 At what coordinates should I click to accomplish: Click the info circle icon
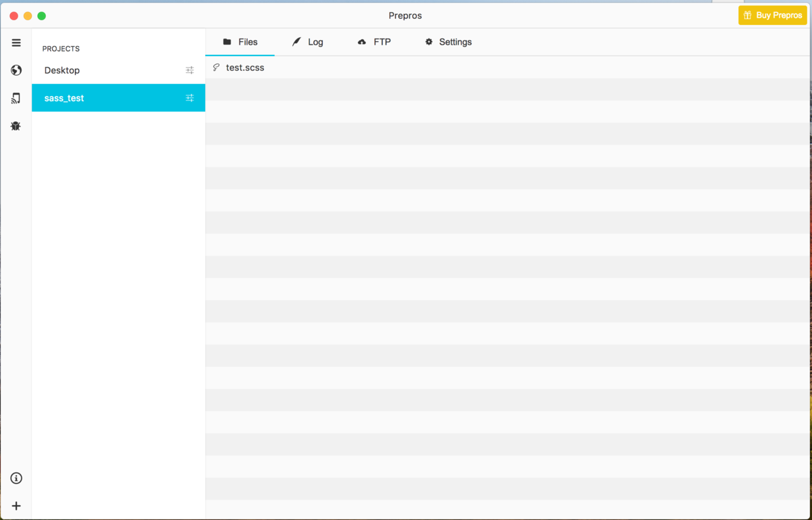(x=16, y=478)
